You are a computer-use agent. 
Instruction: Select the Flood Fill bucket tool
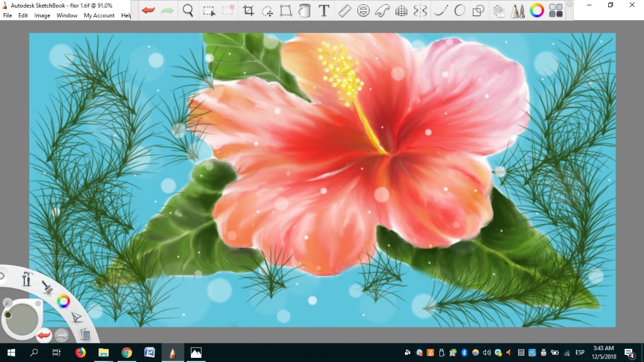pyautogui.click(x=305, y=10)
